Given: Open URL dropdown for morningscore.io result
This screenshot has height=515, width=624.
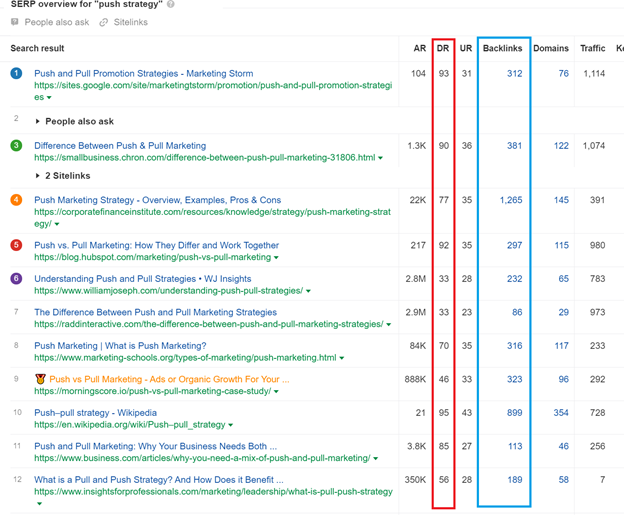Looking at the screenshot, I should [276, 391].
